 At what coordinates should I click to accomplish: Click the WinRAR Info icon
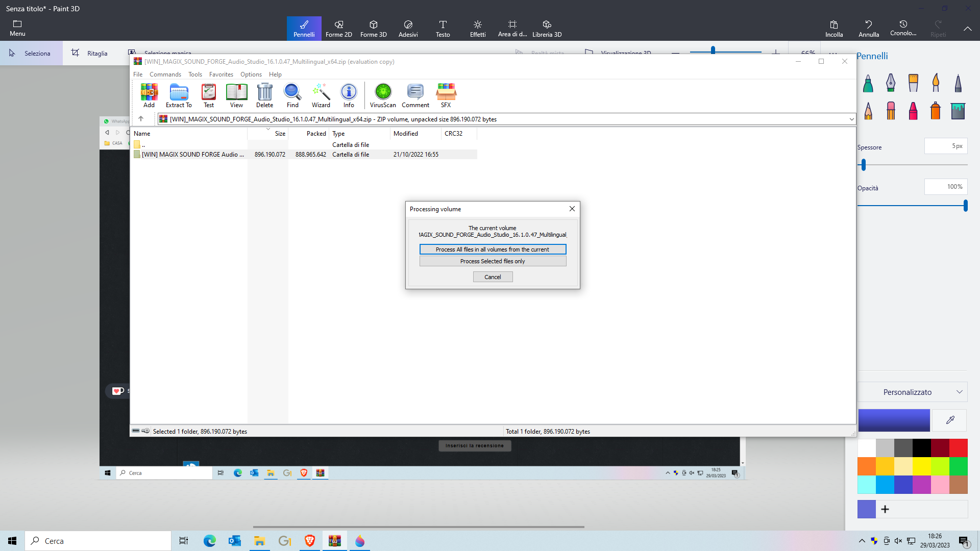tap(349, 95)
